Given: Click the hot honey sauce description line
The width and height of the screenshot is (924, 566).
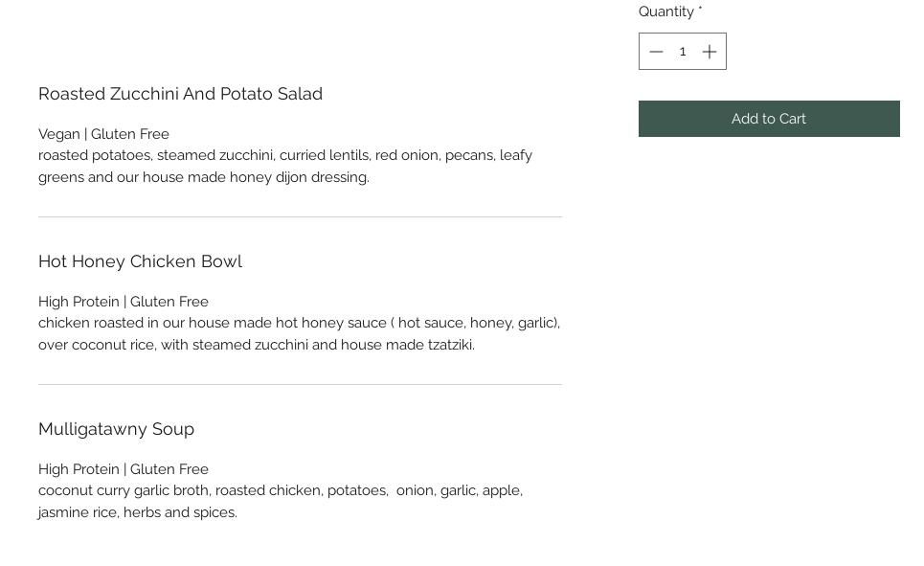Looking at the screenshot, I should (299, 323).
